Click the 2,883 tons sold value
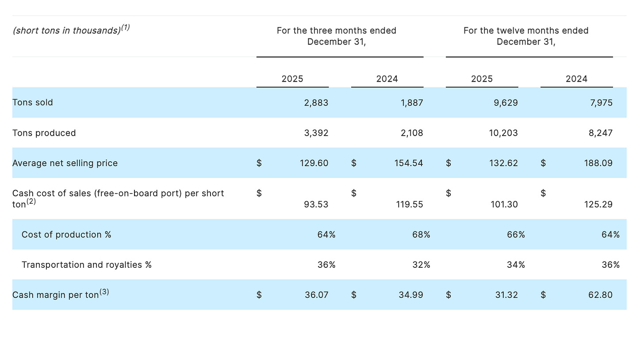This screenshot has height=338, width=644. coord(316,103)
